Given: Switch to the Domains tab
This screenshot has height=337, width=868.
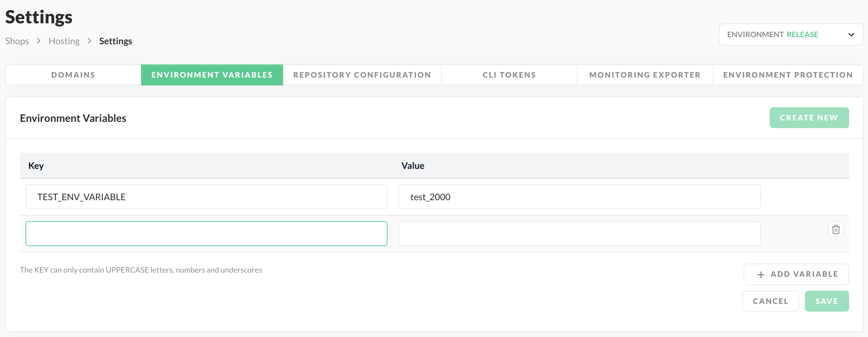Looking at the screenshot, I should tap(73, 75).
